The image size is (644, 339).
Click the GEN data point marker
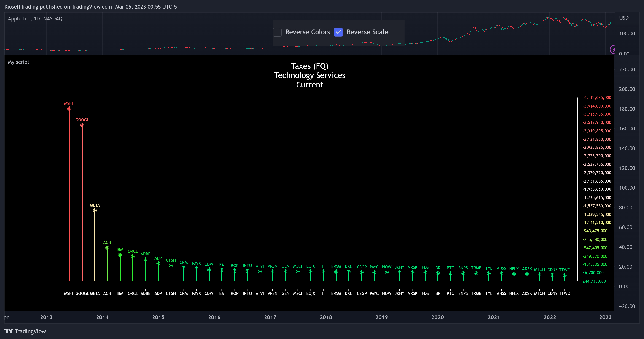click(285, 271)
